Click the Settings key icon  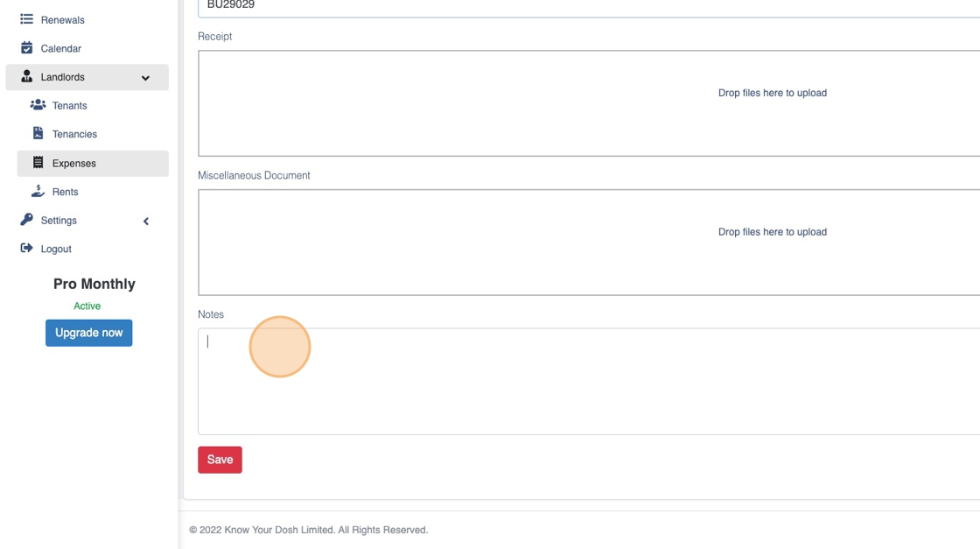[x=26, y=220]
